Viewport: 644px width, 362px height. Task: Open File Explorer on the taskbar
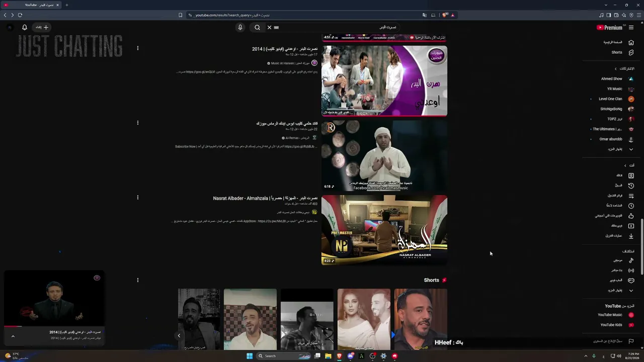click(328, 356)
